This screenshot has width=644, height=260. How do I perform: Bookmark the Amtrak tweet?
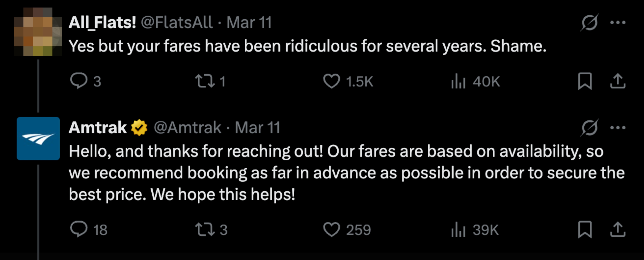pos(585,230)
